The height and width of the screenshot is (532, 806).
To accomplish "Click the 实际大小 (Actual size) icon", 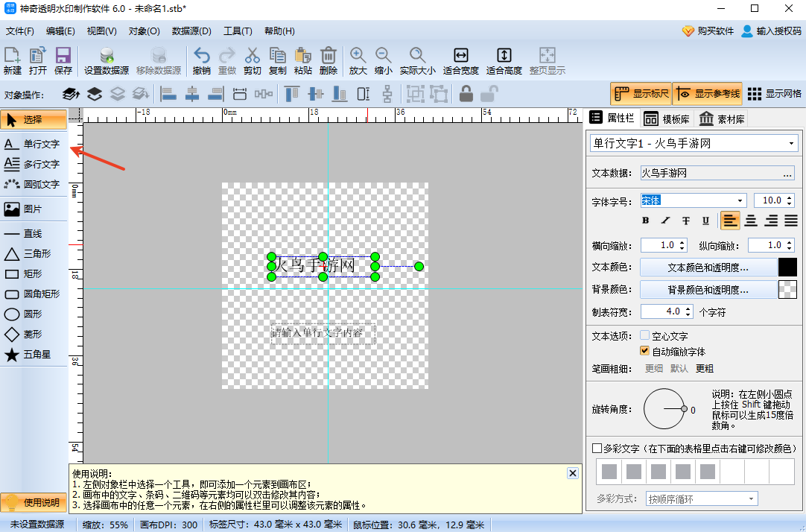I will pos(417,61).
